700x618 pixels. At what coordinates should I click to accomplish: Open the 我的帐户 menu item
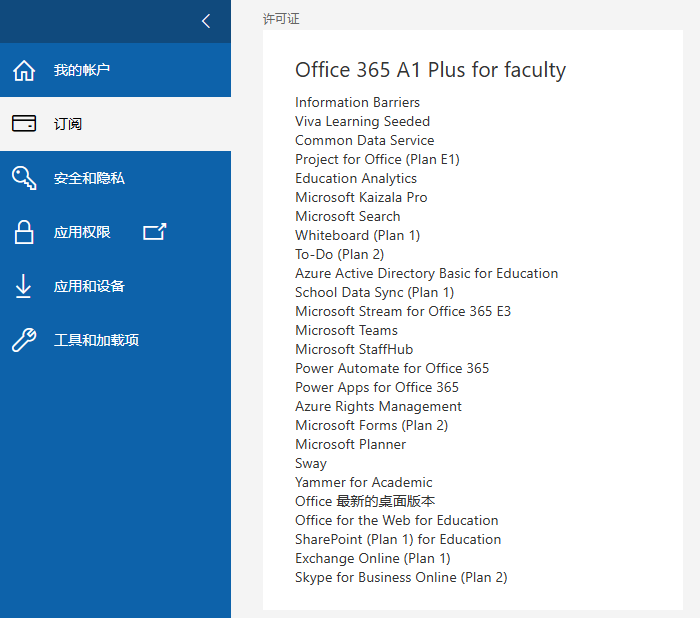115,70
